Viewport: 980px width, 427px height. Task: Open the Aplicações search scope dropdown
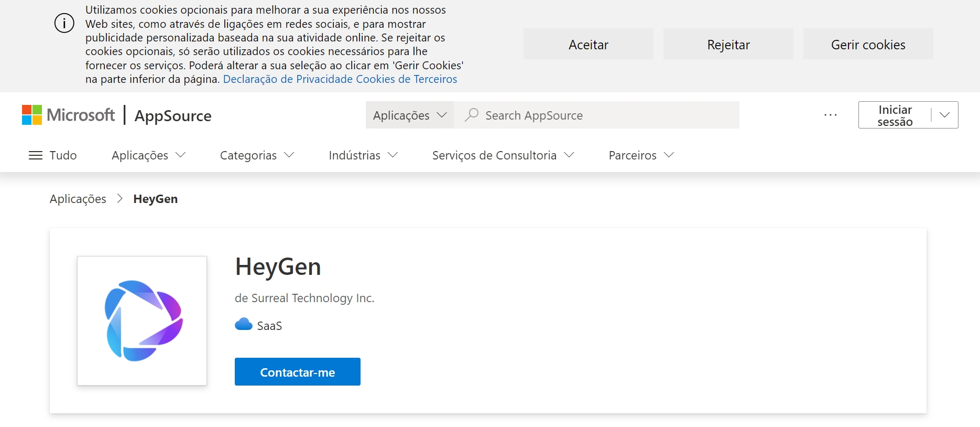(x=410, y=115)
